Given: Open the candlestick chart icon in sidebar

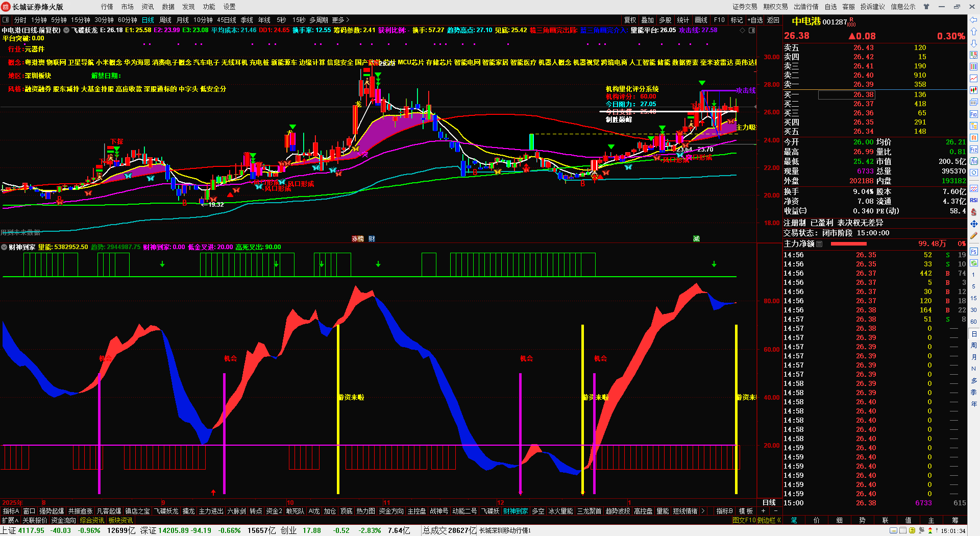Looking at the screenshot, I should 974,90.
